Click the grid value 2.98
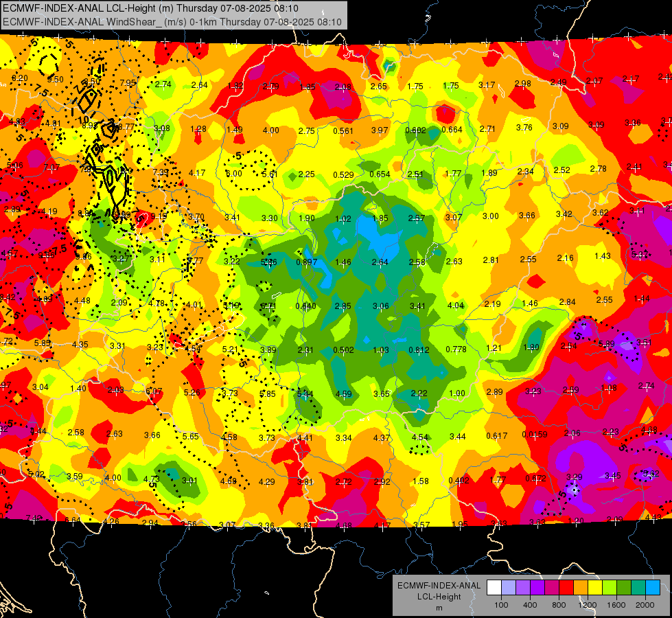672x618 pixels. click(523, 84)
